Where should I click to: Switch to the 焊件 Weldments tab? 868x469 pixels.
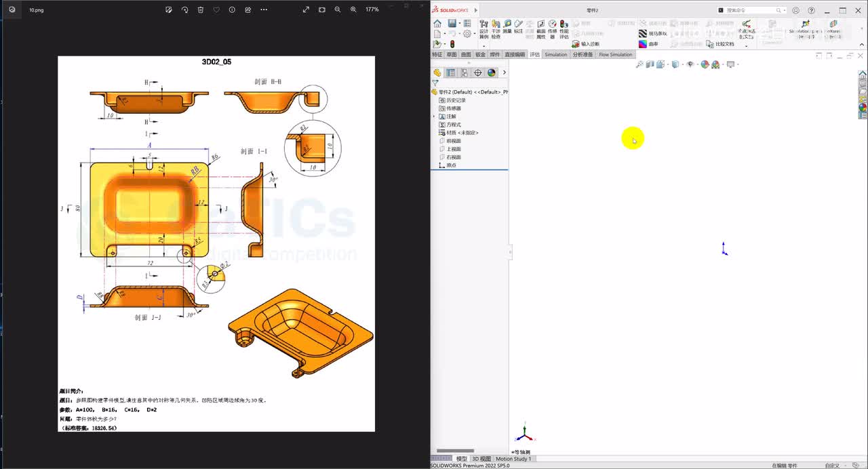click(495, 54)
